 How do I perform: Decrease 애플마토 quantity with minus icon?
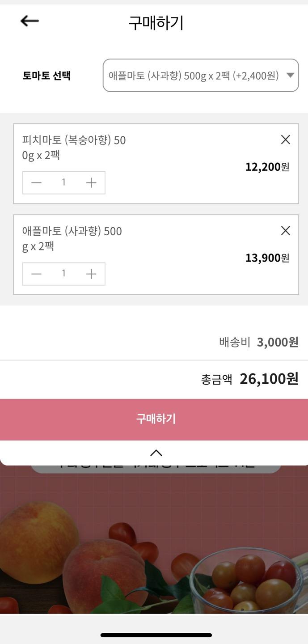point(37,274)
